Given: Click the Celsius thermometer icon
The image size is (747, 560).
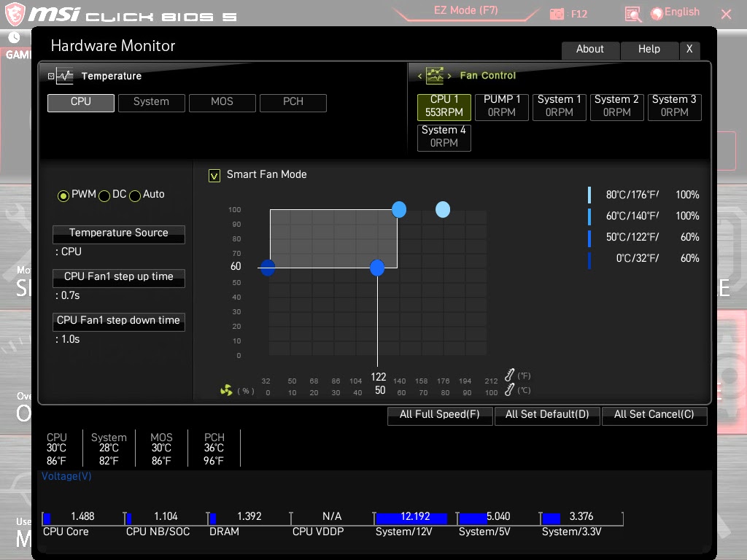Looking at the screenshot, I should click(x=509, y=389).
